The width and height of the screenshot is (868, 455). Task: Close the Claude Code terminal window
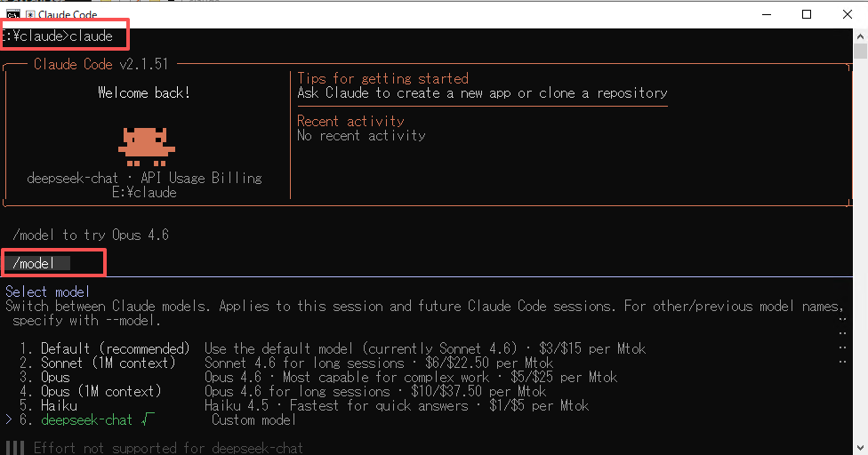click(x=848, y=14)
